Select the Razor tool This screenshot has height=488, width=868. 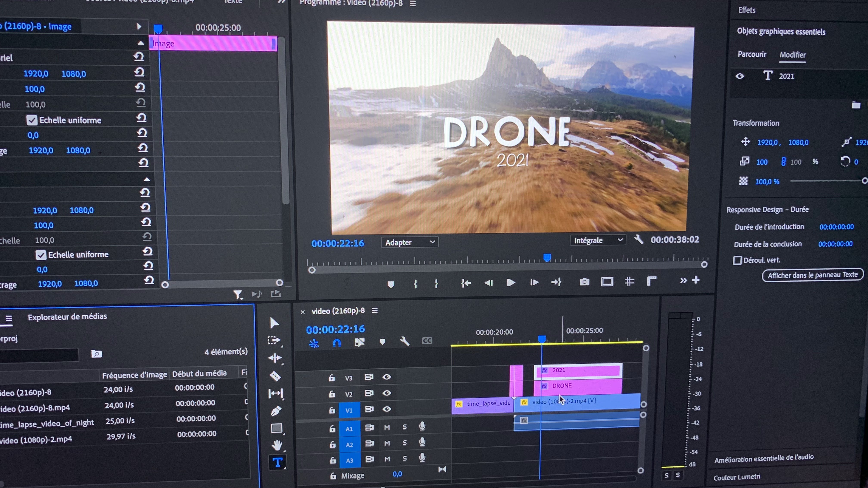(x=275, y=376)
